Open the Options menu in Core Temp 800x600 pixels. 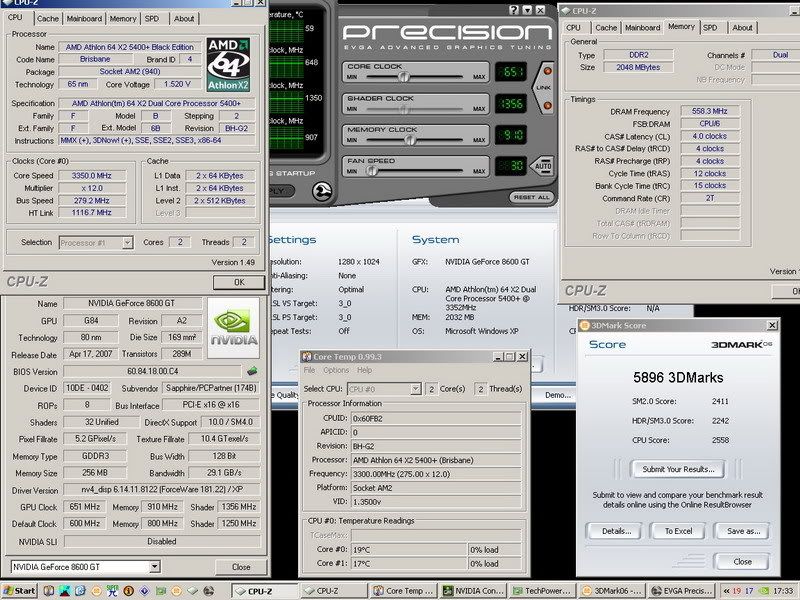[335, 368]
